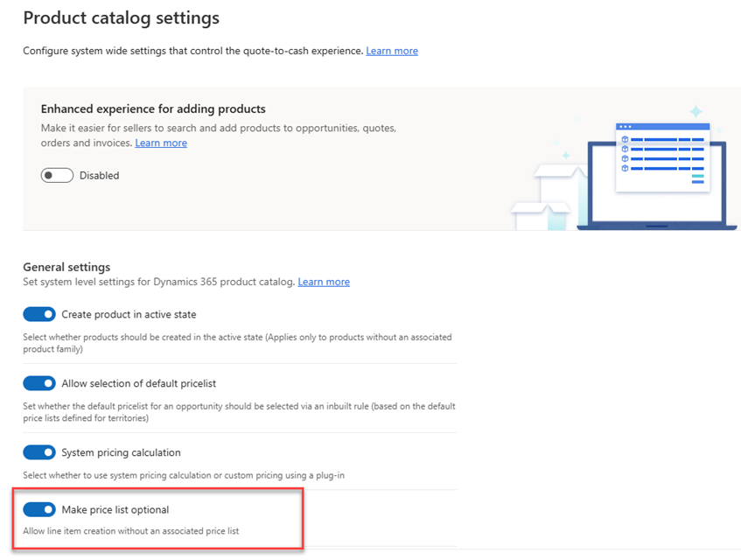The height and width of the screenshot is (560, 741).
Task: Open Learn more link about quote-to-cash experience
Action: 392,51
